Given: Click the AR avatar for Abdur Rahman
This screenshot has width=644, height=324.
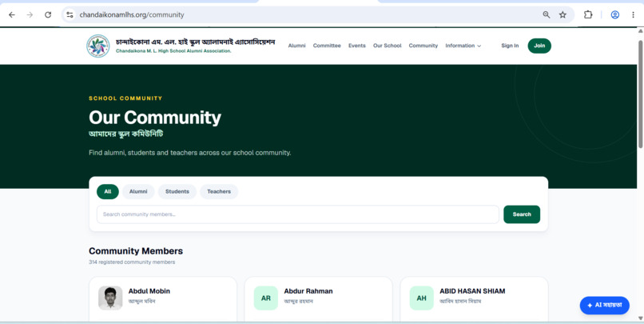Looking at the screenshot, I should click(x=266, y=298).
